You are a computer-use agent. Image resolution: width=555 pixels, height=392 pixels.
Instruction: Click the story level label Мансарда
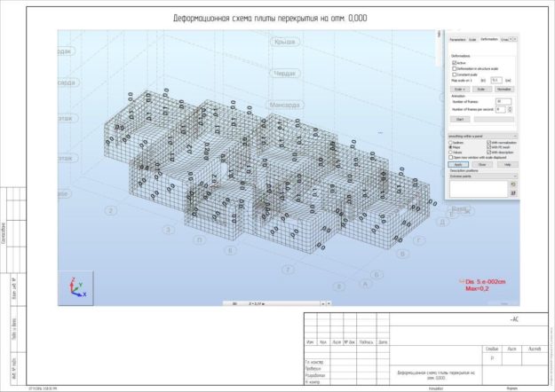coord(285,105)
